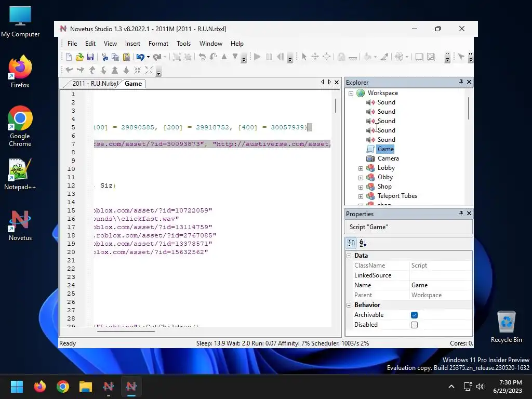Screen dimensions: 532x399
Task: Close the active Game script tab
Action: tap(337, 82)
